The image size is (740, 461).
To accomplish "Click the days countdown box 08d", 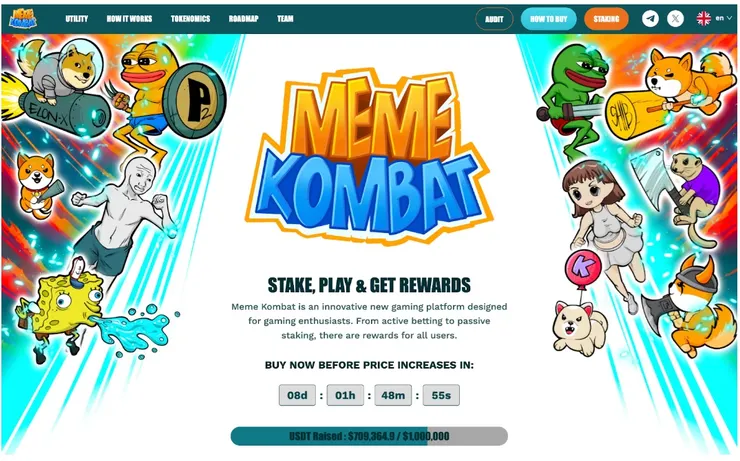I will click(x=297, y=395).
